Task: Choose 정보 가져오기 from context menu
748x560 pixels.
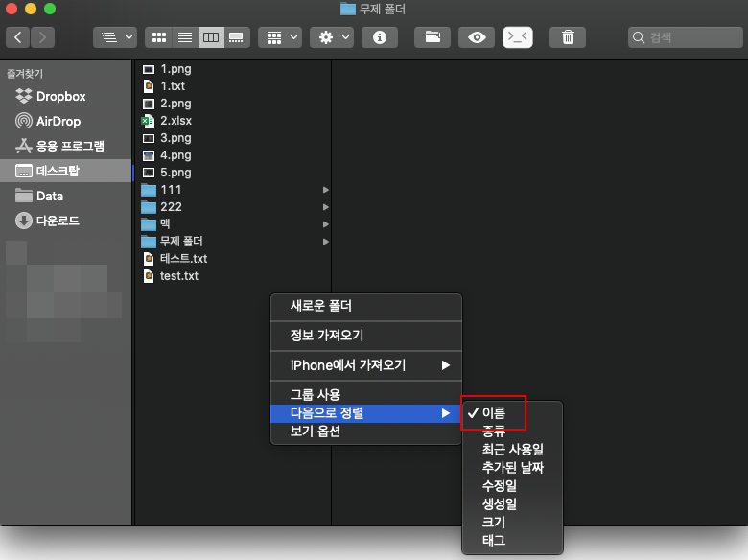Action: [366, 336]
